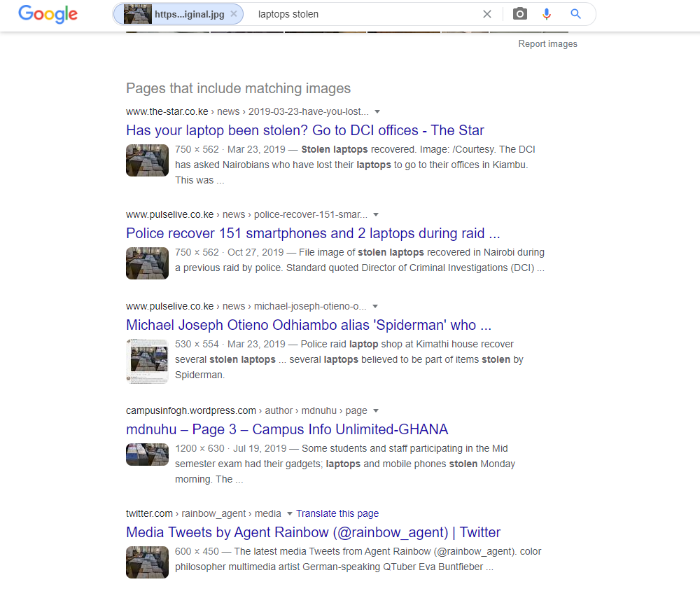The height and width of the screenshot is (596, 700).
Task: Open options arrow for twitter.com rainbow_agent result
Action: 290,513
